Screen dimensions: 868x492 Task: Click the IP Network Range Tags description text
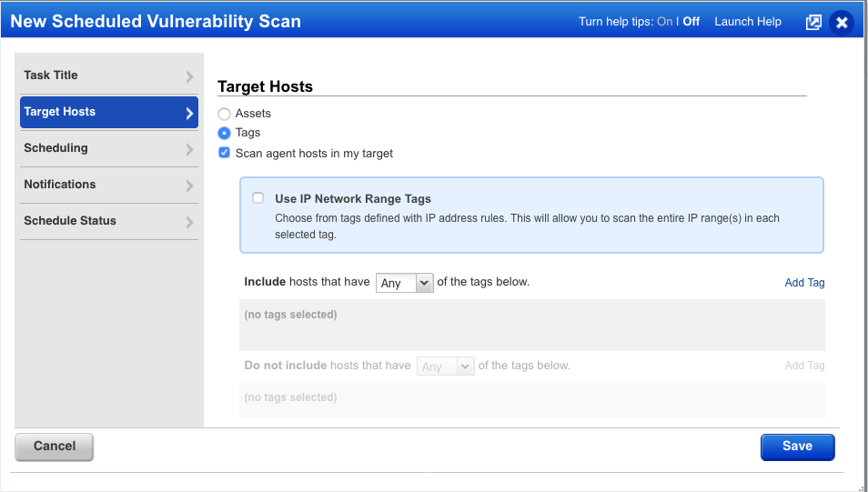click(x=527, y=226)
